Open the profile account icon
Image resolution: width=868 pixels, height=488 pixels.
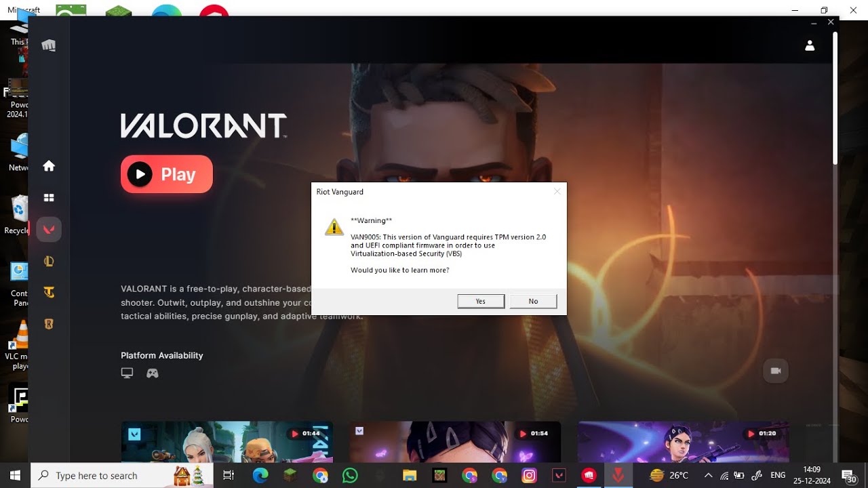[x=810, y=45]
